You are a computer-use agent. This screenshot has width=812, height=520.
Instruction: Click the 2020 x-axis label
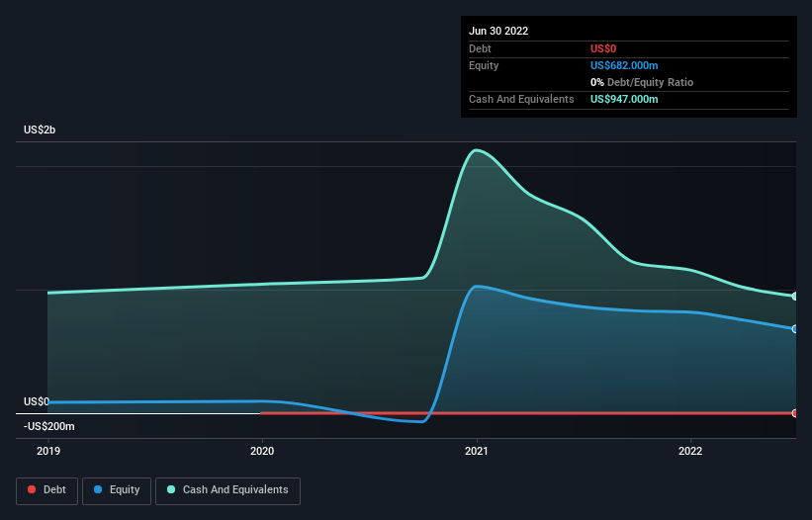point(262,451)
